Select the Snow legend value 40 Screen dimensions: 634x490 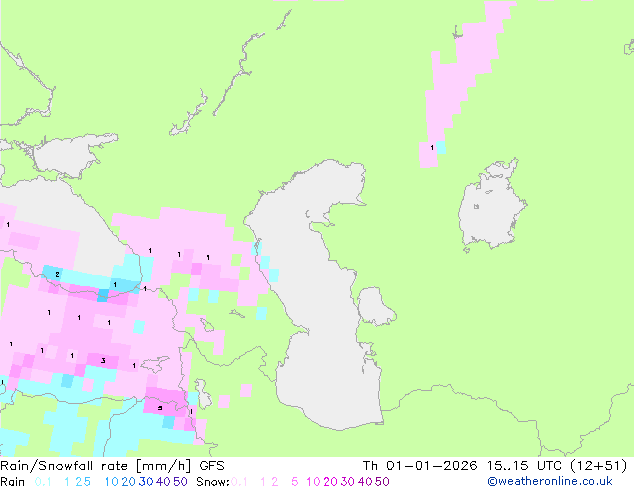coord(365,482)
